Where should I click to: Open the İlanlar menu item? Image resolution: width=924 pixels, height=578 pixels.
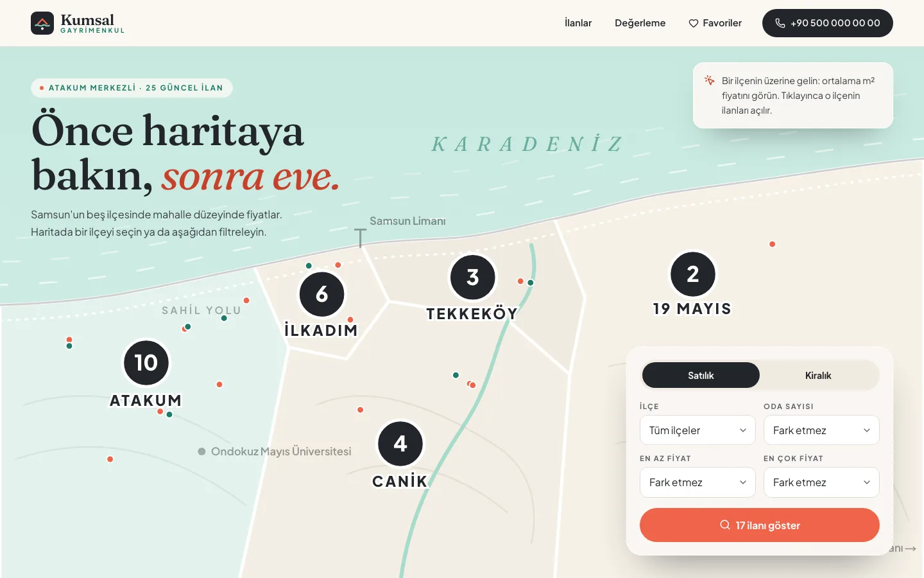pos(578,23)
